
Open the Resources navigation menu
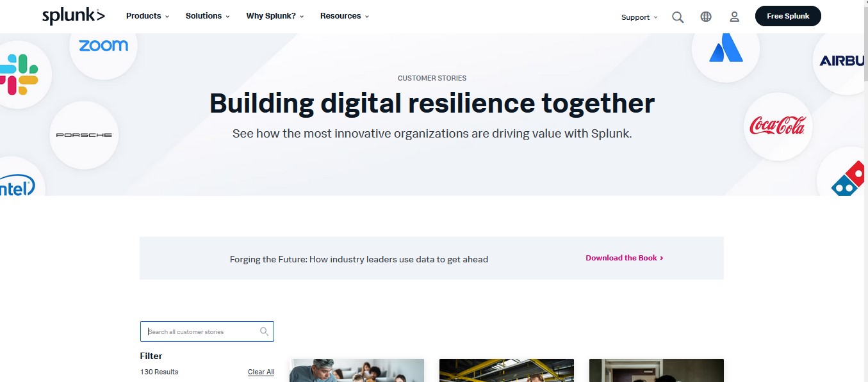(345, 16)
